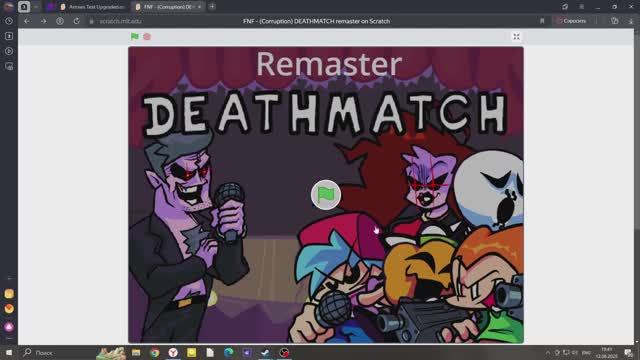Open Yandex Browser from the taskbar
This screenshot has height=360, width=640.
(x=173, y=352)
